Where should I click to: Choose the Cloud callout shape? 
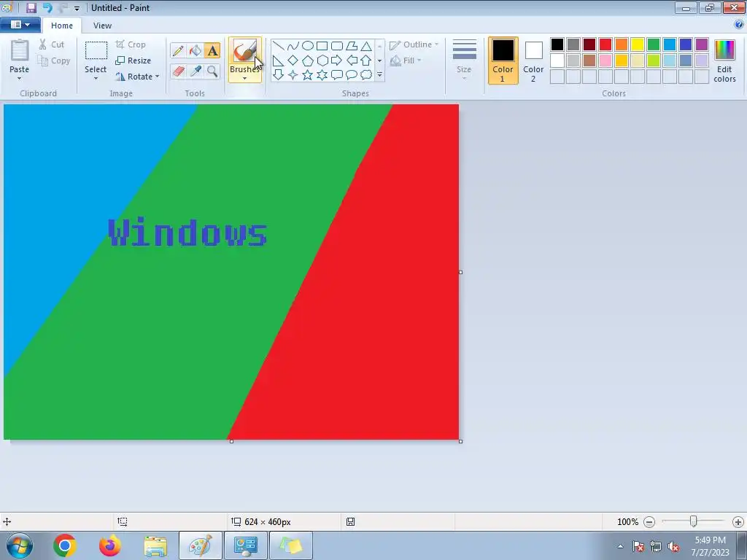(x=366, y=75)
